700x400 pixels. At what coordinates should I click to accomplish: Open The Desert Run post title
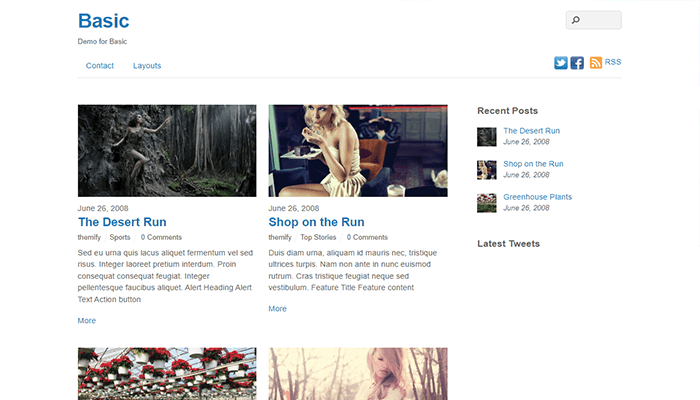pos(122,222)
